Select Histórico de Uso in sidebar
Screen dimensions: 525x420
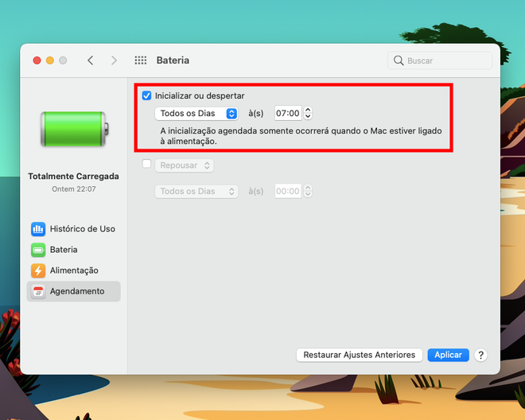74,229
